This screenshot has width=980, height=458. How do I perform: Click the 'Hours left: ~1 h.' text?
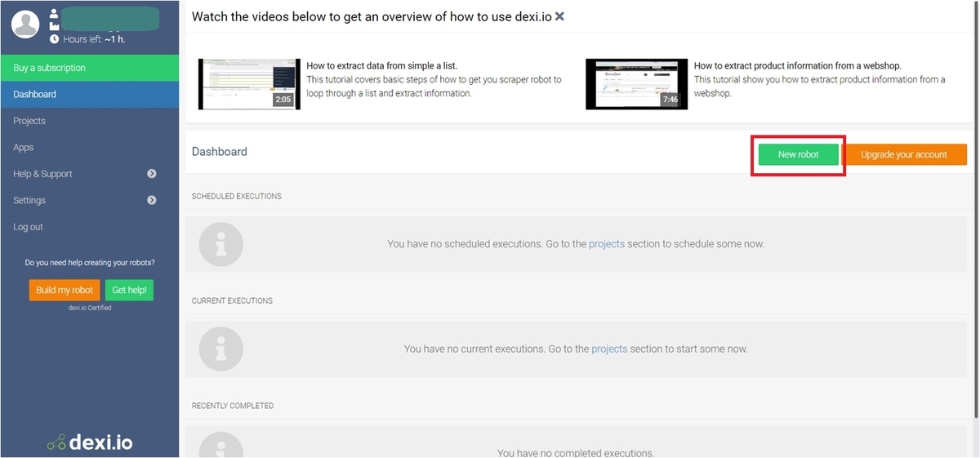coord(93,38)
